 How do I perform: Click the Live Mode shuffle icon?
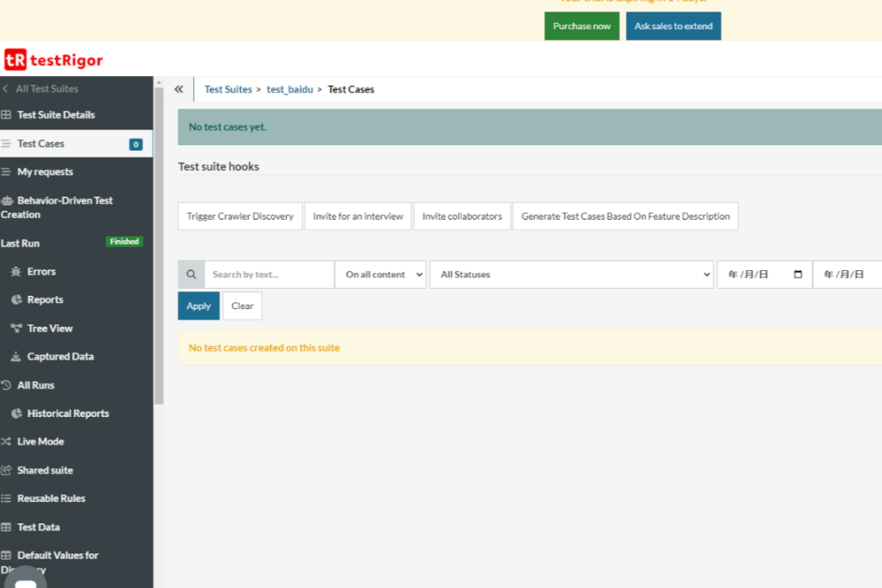pos(6,442)
